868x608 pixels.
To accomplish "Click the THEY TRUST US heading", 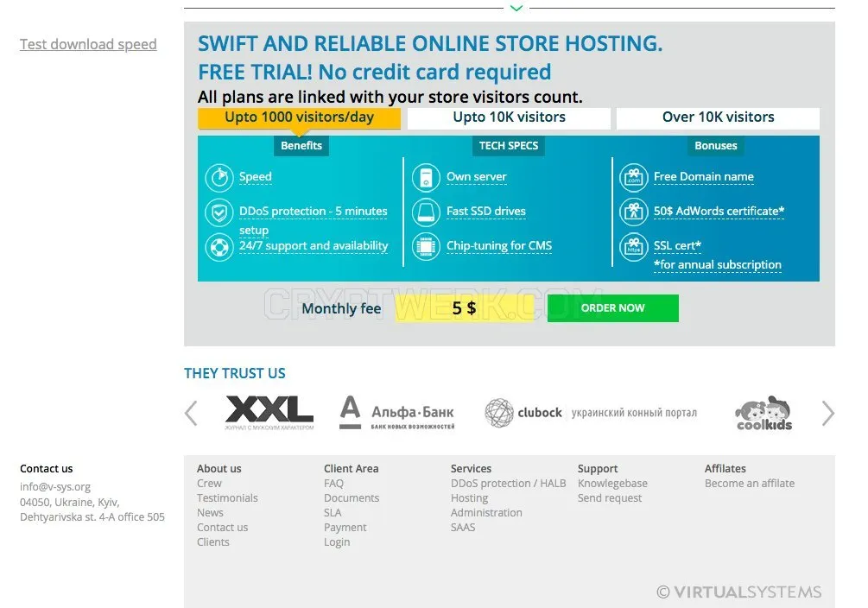I will tap(235, 373).
